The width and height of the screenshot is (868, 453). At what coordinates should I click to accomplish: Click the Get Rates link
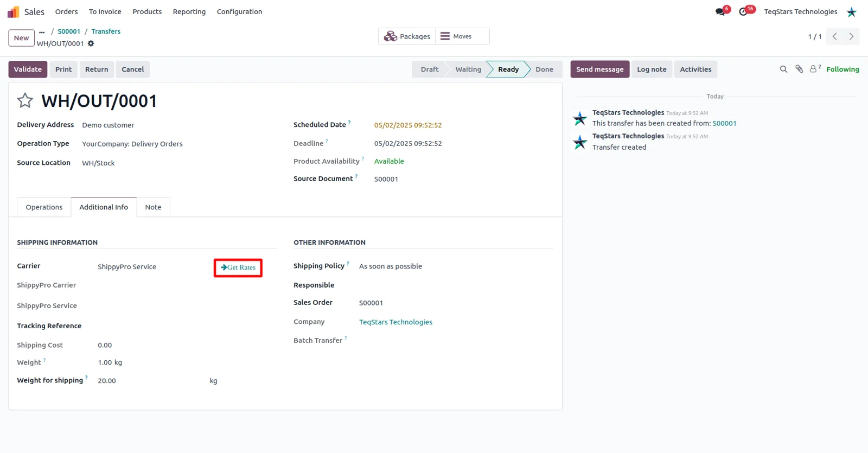point(238,267)
